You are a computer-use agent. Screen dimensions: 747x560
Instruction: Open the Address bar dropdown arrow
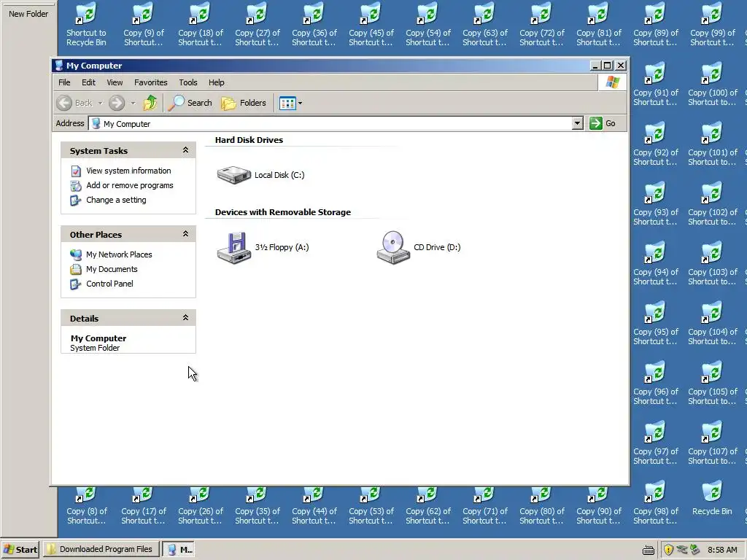(577, 123)
